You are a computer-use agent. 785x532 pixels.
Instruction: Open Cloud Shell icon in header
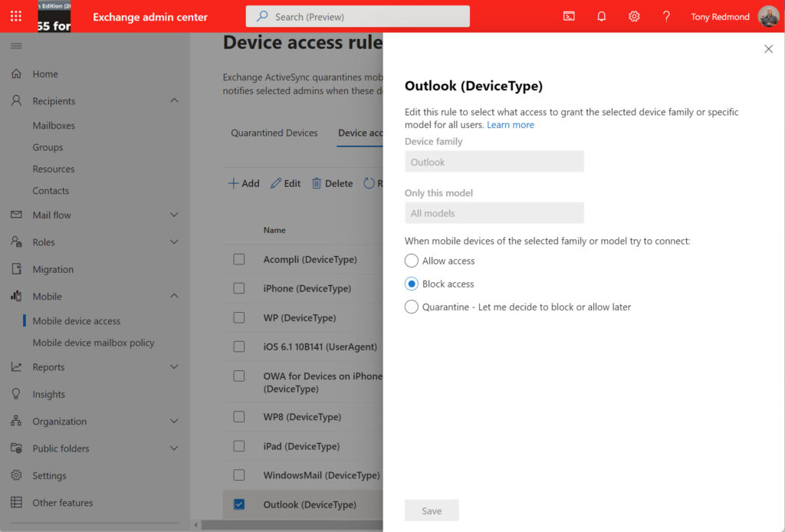coord(569,17)
